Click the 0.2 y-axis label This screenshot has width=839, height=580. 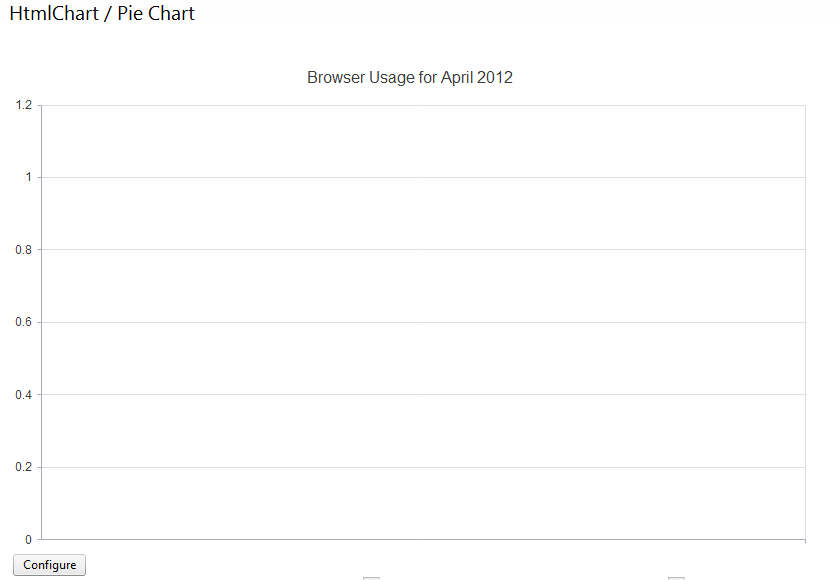[24, 467]
